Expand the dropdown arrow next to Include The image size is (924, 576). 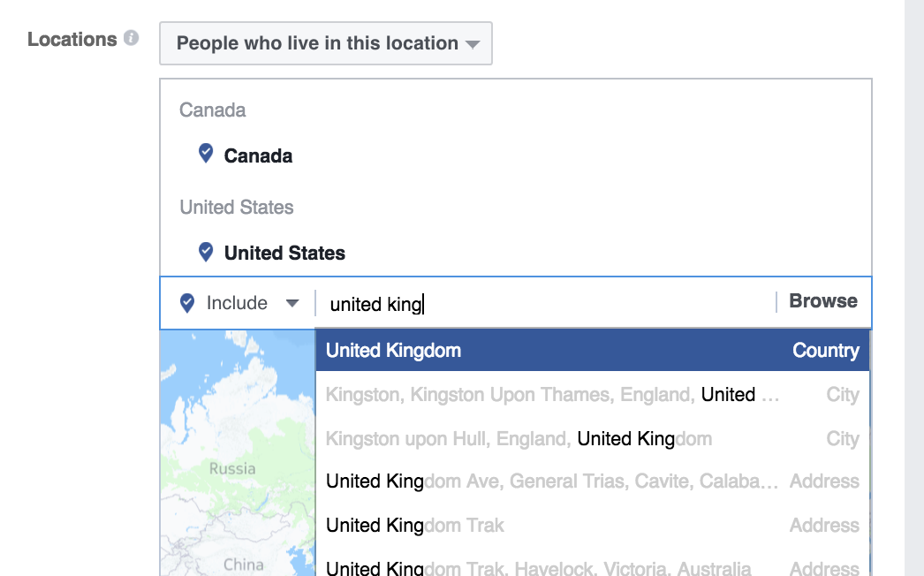click(x=292, y=302)
